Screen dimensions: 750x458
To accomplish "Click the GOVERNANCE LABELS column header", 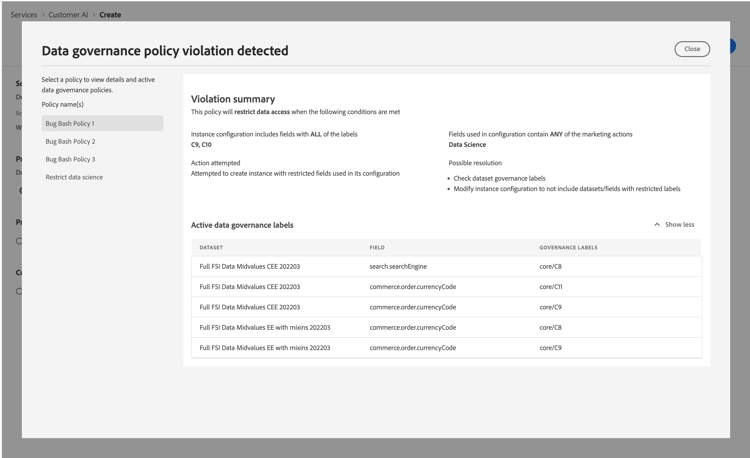I will tap(568, 248).
